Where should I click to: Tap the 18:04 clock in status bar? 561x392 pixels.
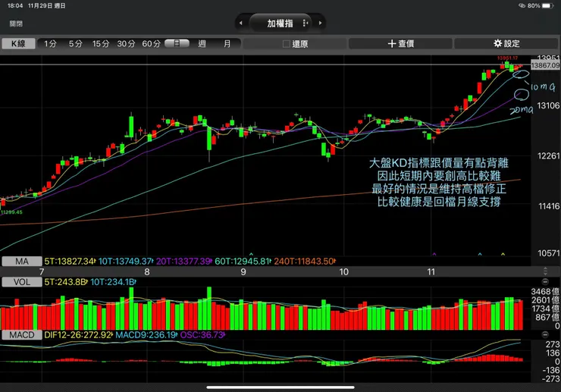click(x=15, y=6)
